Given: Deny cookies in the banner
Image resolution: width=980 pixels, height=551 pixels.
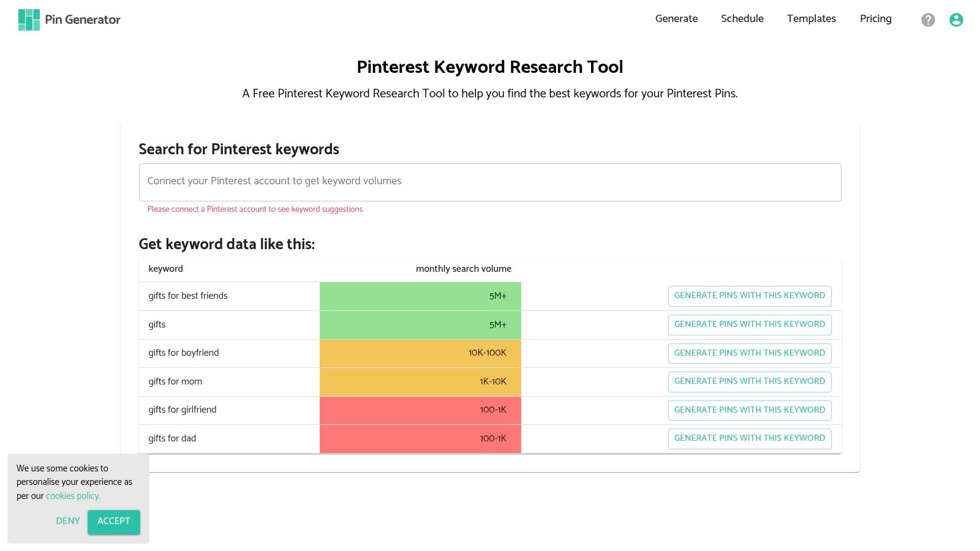Looking at the screenshot, I should (68, 522).
